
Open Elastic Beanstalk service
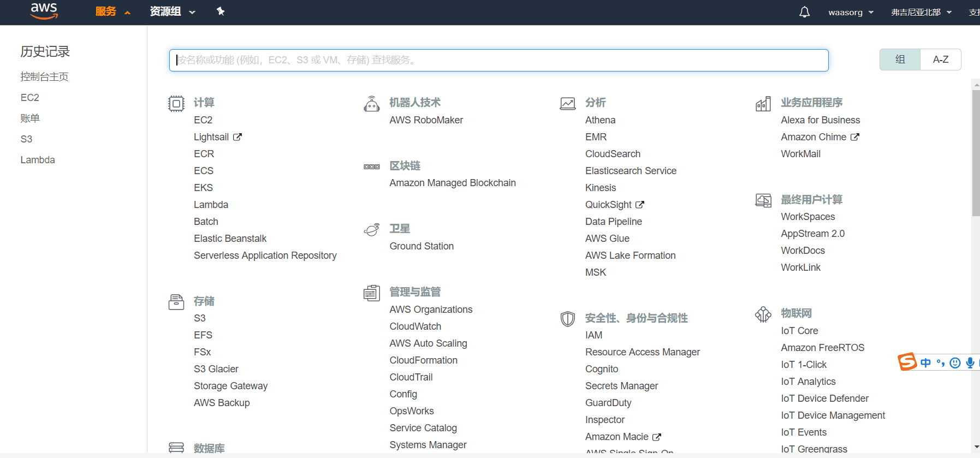pos(230,239)
